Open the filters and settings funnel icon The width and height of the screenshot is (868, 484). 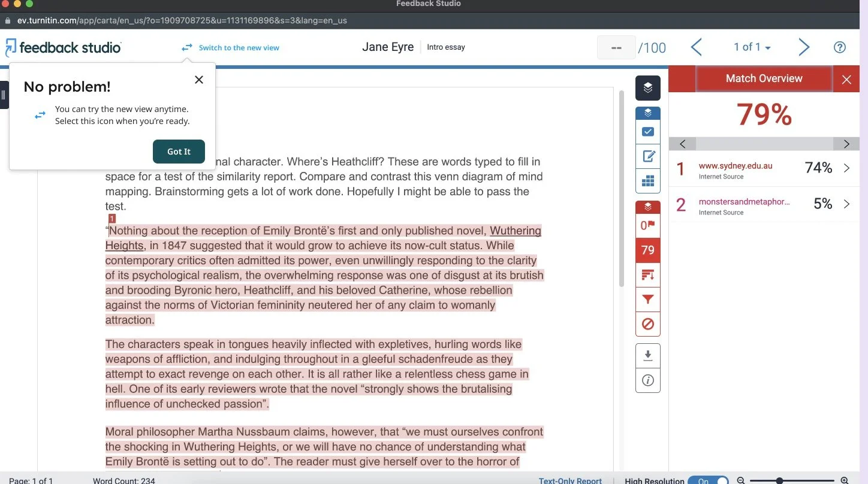click(647, 300)
